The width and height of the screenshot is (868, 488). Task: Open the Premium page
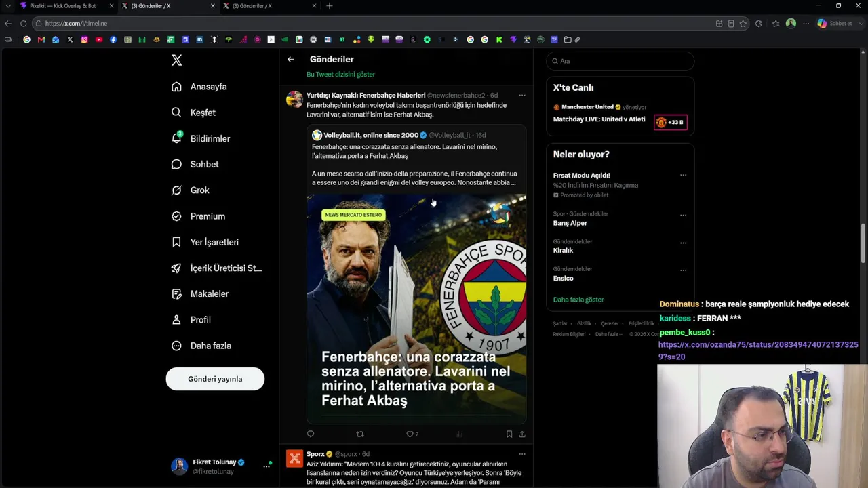pos(198,216)
